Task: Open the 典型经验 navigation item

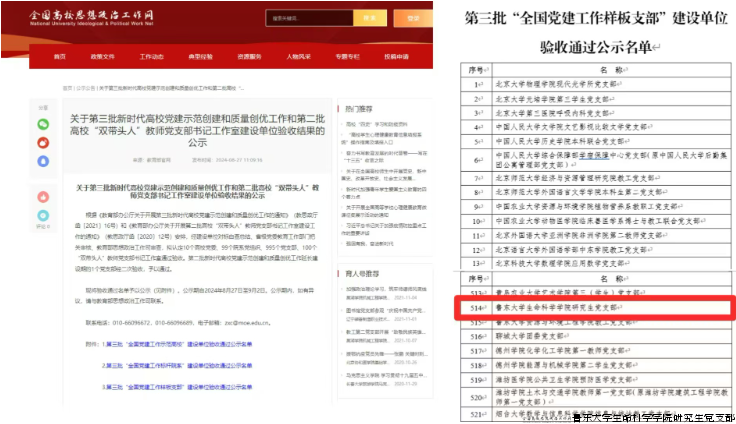Action: tap(200, 57)
